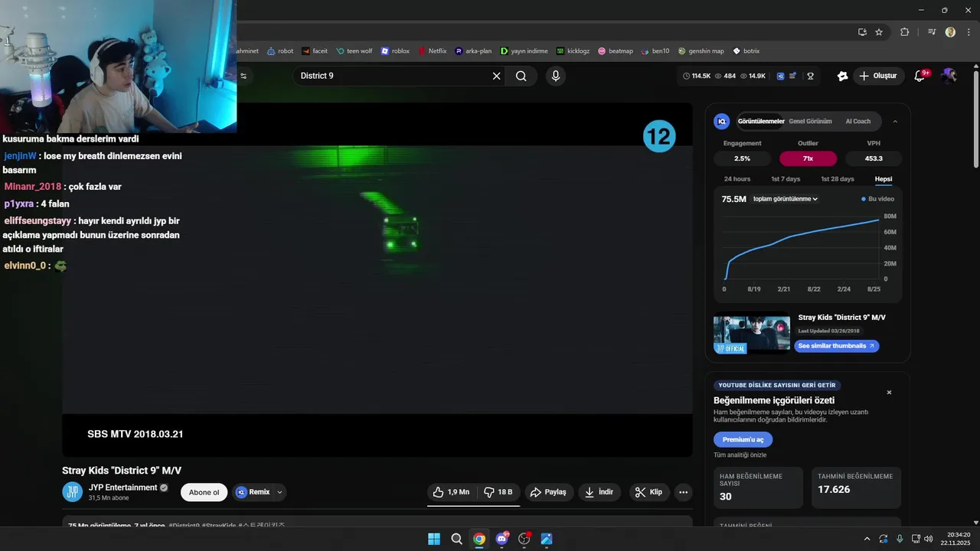The image size is (980, 551).
Task: Bookmark this page with the star icon
Action: 879,32
